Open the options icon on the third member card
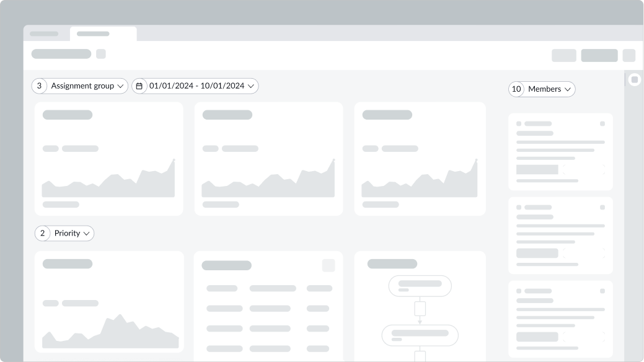This screenshot has width=644, height=362. pos(602,290)
